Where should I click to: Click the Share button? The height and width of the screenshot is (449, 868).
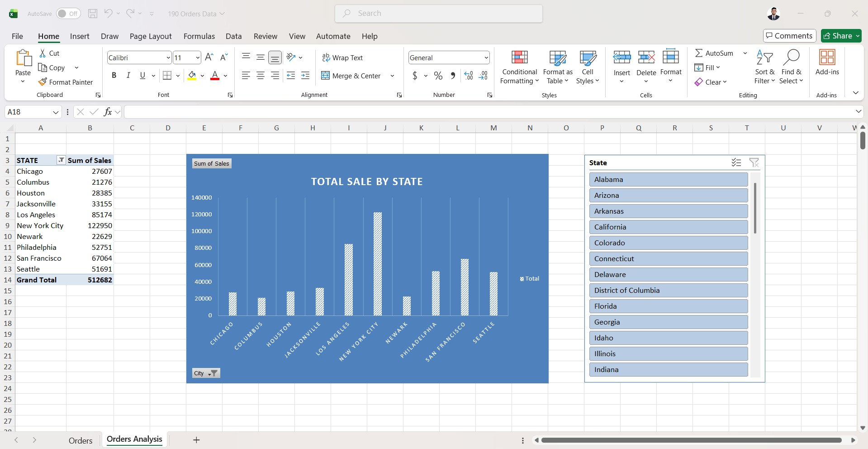[838, 36]
